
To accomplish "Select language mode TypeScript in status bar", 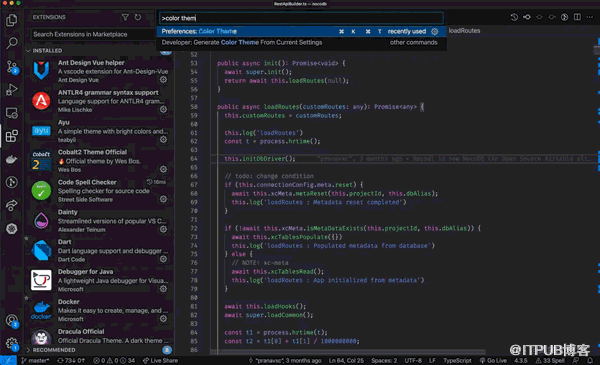I will [x=457, y=360].
